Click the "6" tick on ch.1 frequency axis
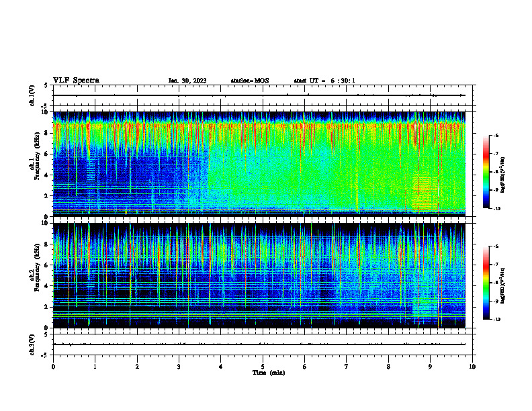The image size is (532, 411). coord(46,154)
